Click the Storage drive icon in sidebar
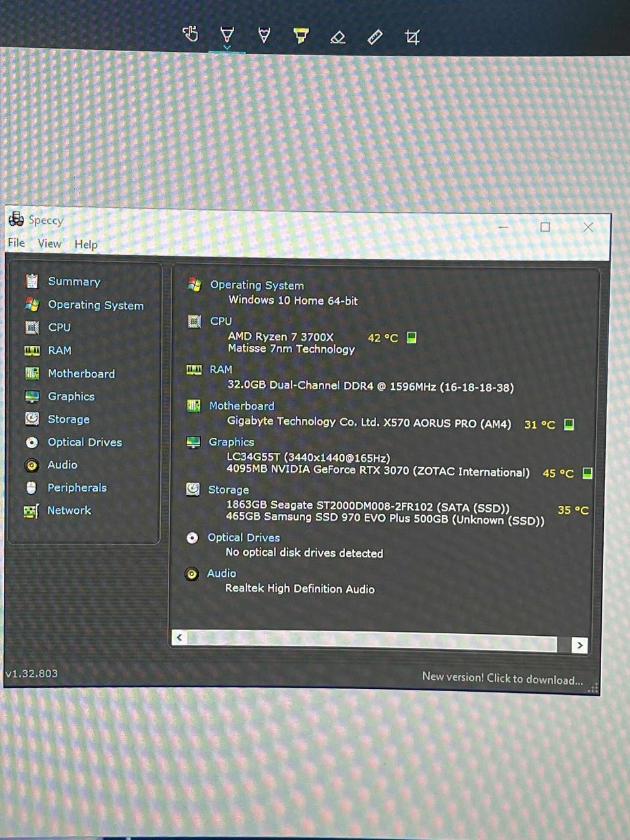The height and width of the screenshot is (840, 630). click(31, 419)
